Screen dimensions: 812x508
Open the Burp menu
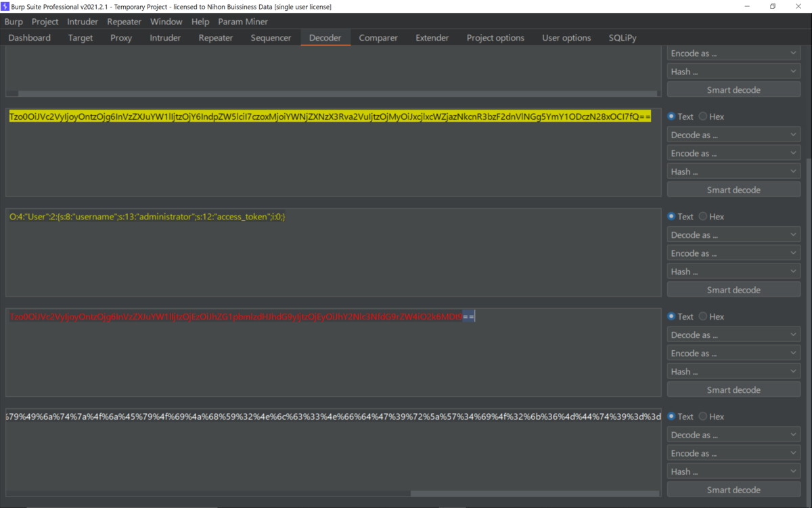(x=14, y=22)
